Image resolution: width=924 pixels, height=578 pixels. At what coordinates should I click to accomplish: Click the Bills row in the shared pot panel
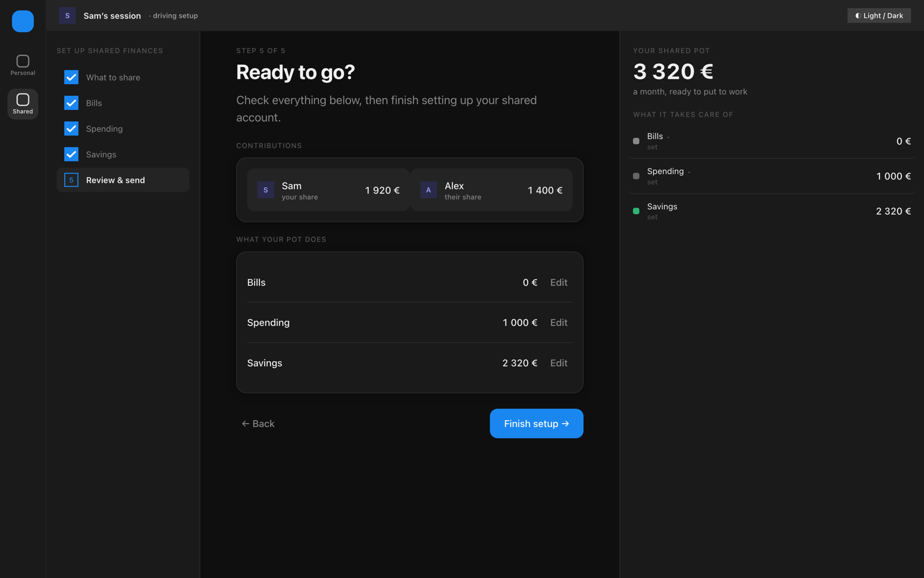772,141
